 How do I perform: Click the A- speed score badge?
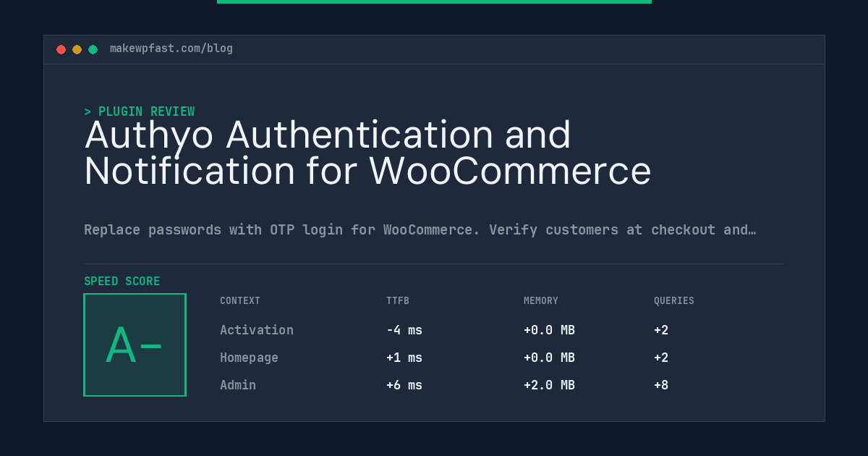point(135,345)
